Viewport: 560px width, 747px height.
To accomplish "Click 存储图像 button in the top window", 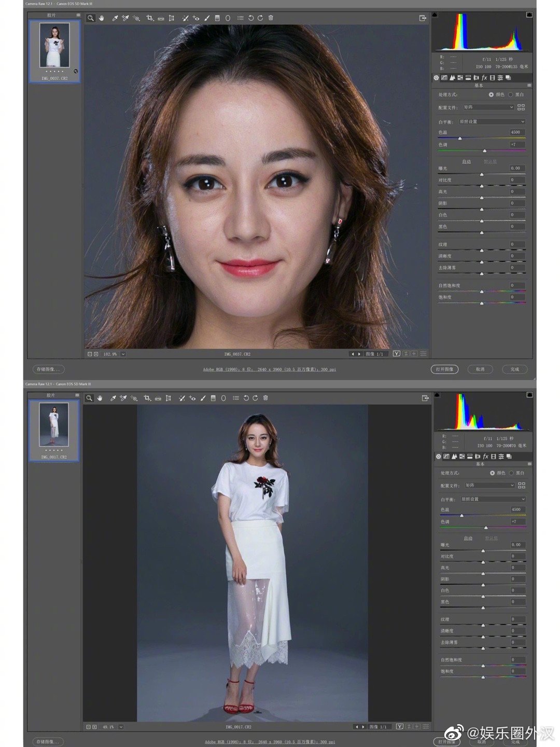I will pos(49,369).
